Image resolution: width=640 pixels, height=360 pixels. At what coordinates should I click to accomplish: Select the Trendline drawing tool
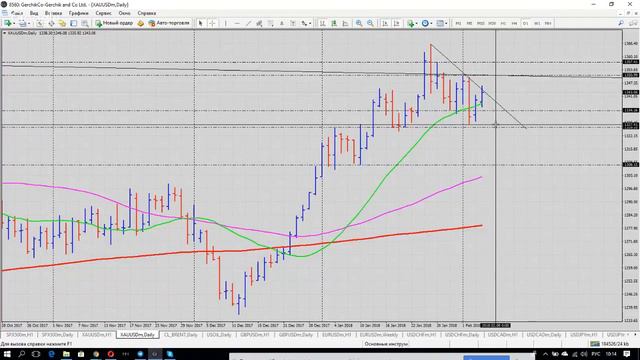click(x=248, y=23)
